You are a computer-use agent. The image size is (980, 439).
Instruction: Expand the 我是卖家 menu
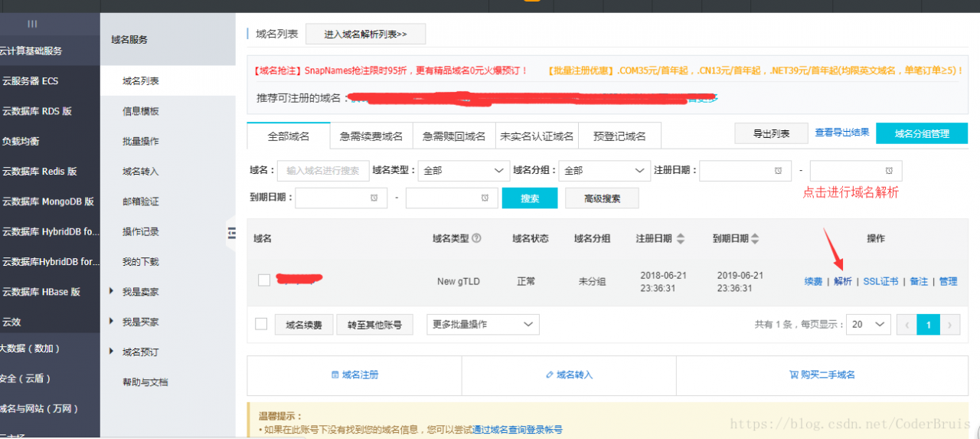[x=140, y=292]
